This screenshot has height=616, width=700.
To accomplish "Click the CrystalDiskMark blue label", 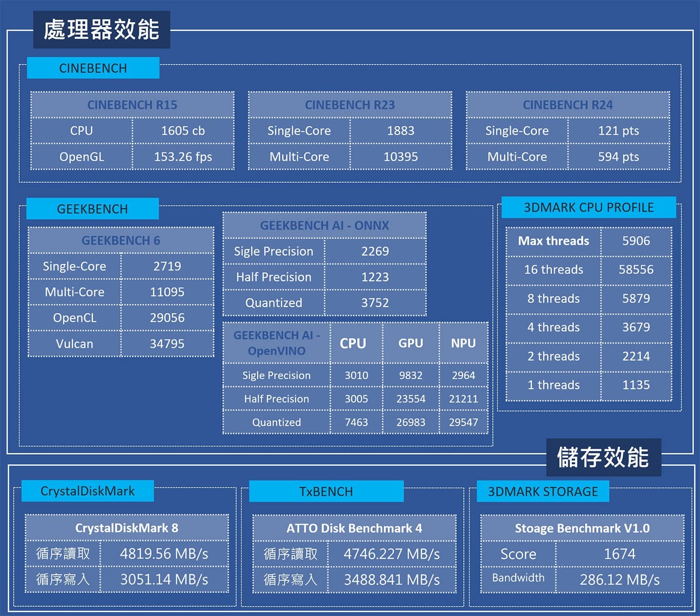I will (87, 491).
